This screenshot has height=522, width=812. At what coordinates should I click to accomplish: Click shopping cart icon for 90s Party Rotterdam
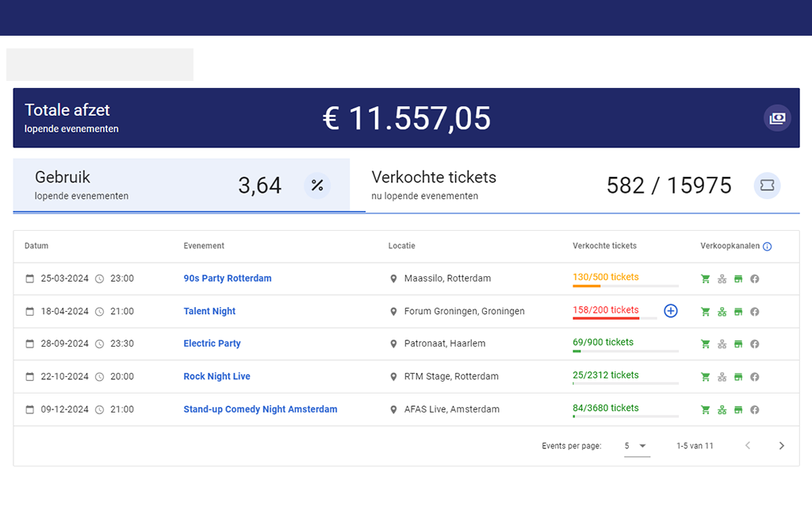pos(705,279)
